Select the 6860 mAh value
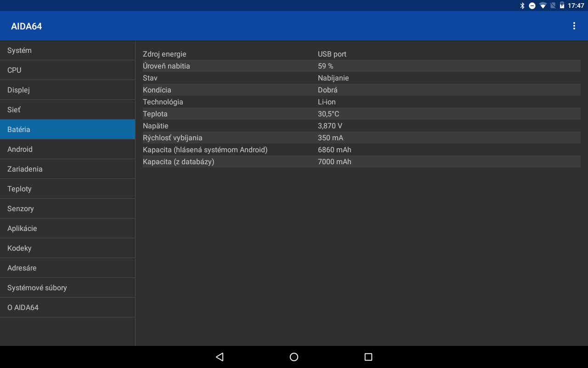Image resolution: width=588 pixels, height=368 pixels. tap(334, 149)
